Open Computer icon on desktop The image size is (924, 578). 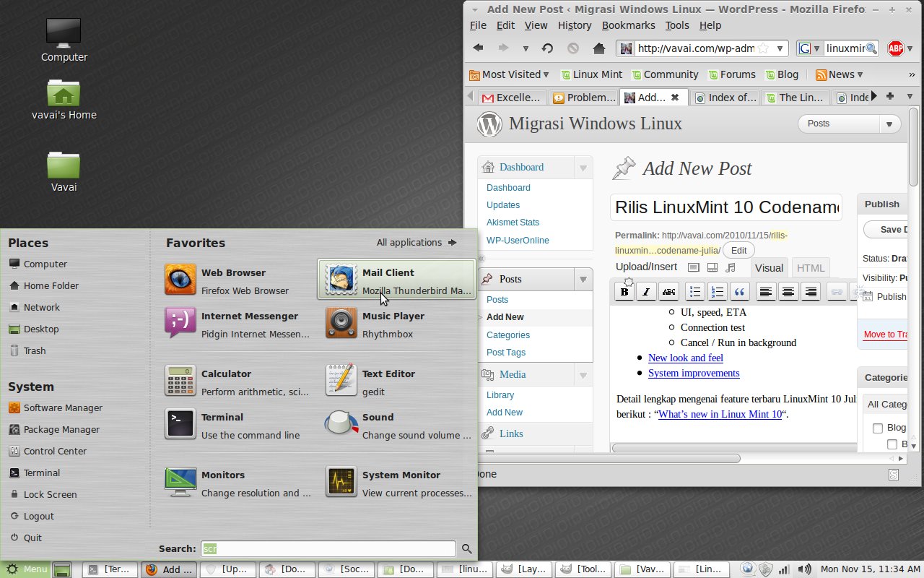(x=64, y=40)
